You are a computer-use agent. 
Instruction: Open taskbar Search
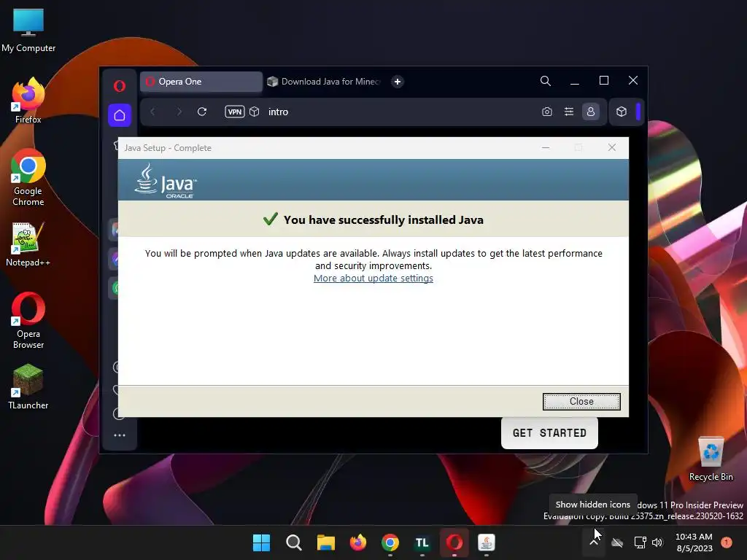click(x=293, y=542)
